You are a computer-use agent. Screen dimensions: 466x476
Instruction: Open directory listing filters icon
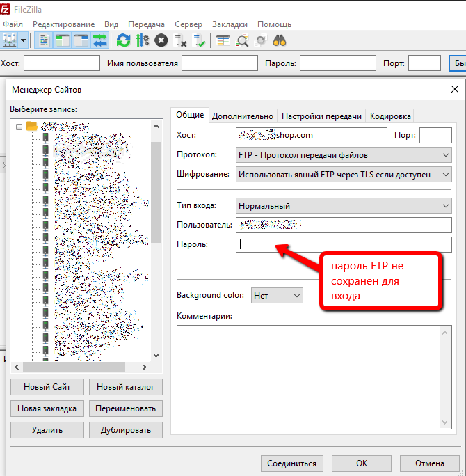(223, 40)
